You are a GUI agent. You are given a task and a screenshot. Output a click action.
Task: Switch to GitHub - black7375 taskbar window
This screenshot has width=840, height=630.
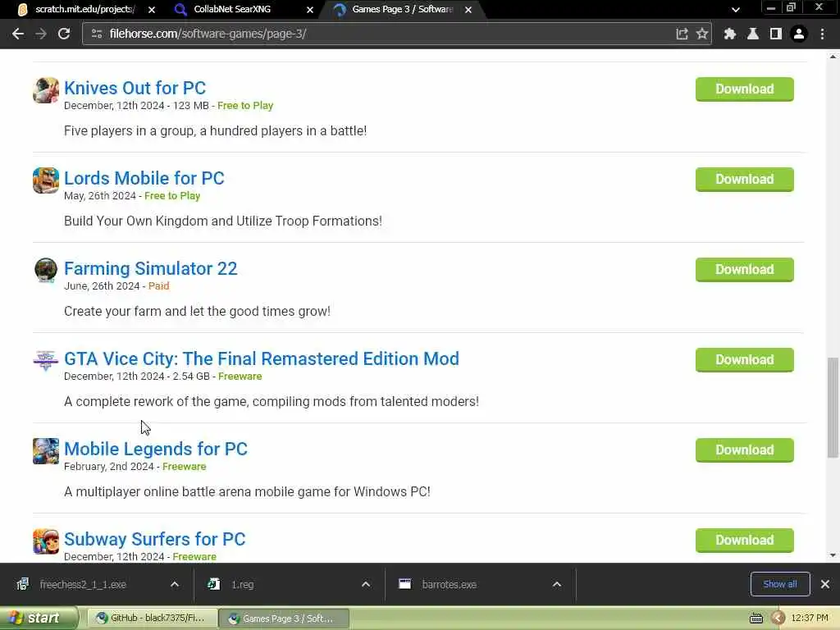(152, 619)
